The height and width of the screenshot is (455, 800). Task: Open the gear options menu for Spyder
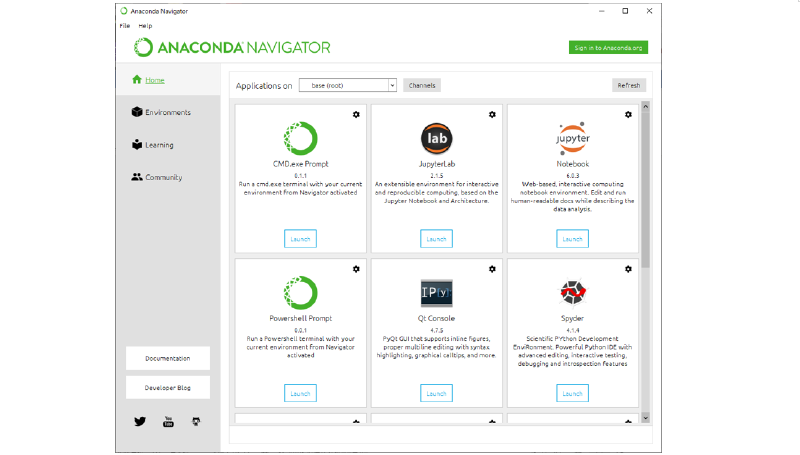click(x=628, y=269)
